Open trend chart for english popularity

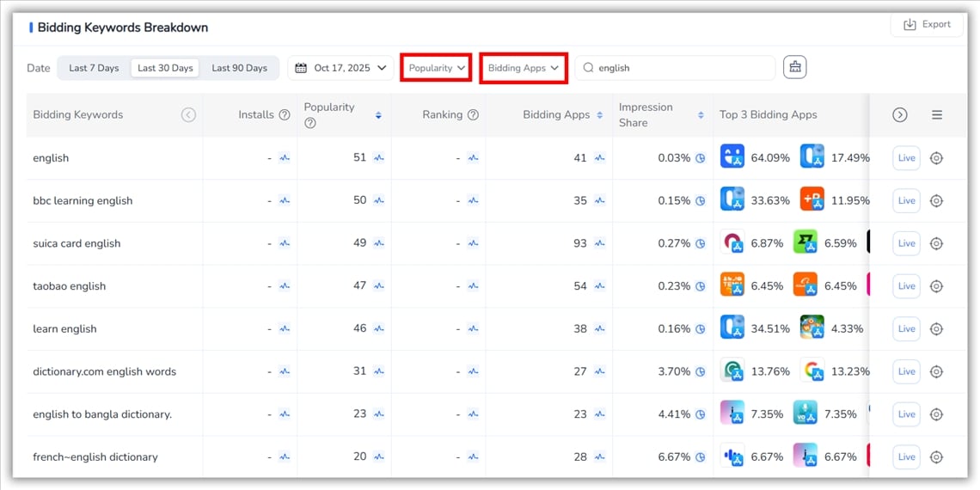pyautogui.click(x=379, y=158)
